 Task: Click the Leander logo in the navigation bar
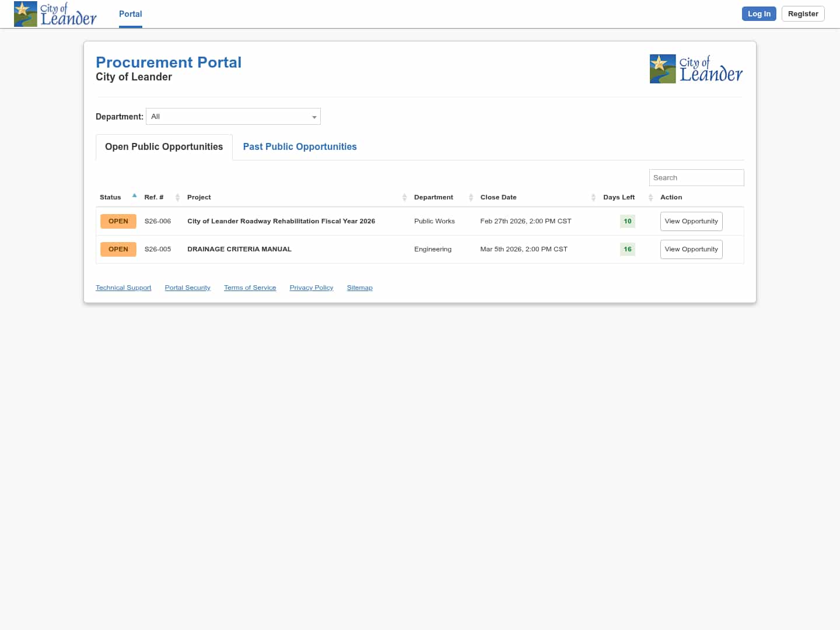(x=55, y=13)
